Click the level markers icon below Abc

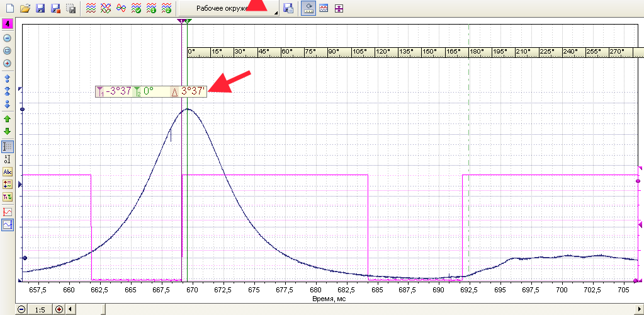(8, 185)
